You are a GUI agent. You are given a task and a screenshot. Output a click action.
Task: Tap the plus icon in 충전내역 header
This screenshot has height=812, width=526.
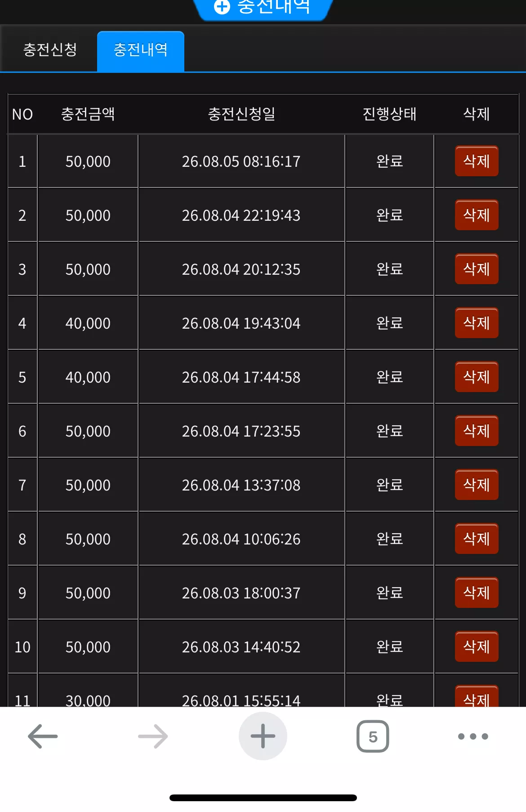pos(222,6)
